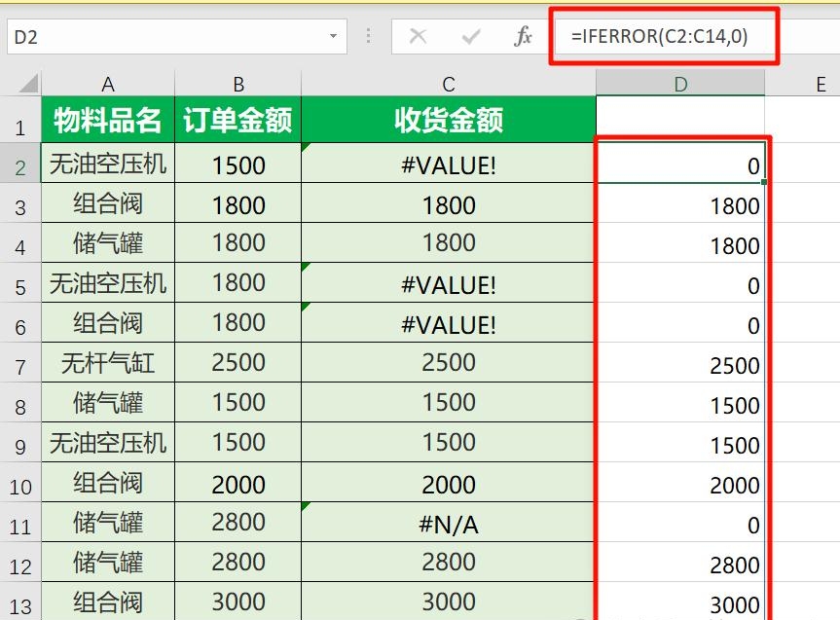
Task: Click cell B10 with value 2000
Action: (x=238, y=483)
